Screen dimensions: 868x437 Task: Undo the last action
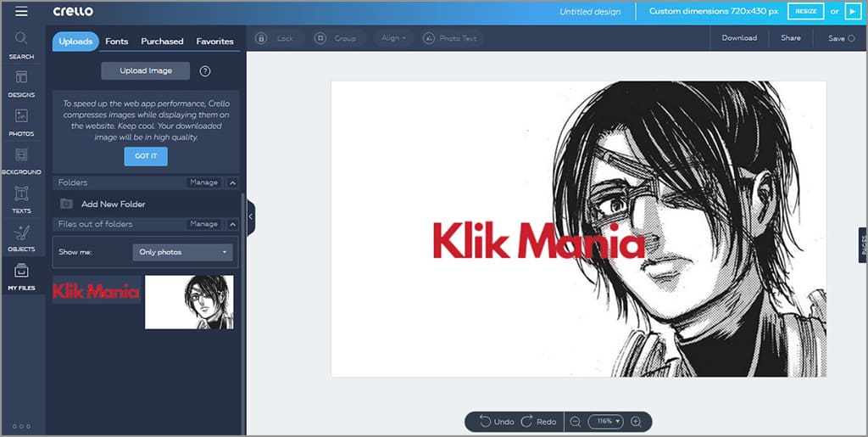click(x=497, y=422)
